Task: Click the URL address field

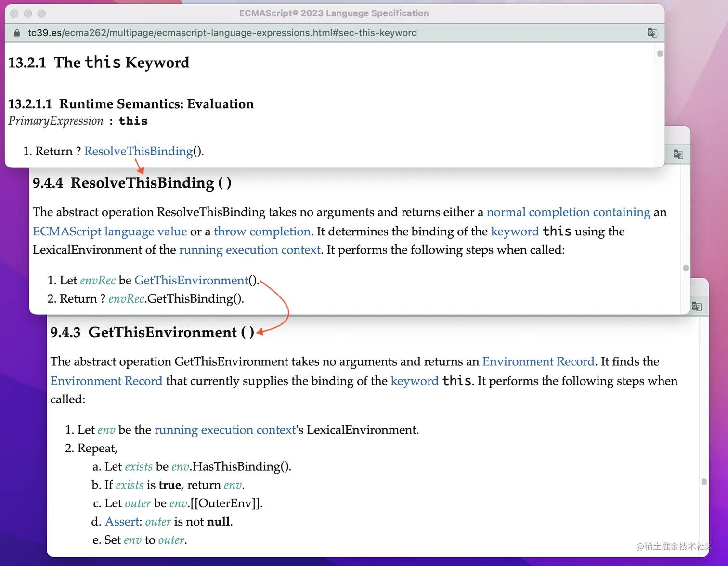Action: 222,33
